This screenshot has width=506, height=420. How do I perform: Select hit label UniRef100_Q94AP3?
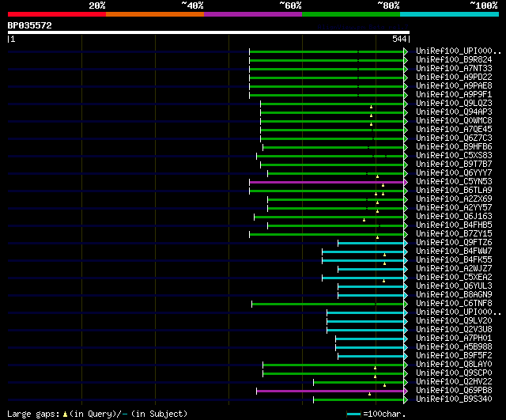(x=454, y=112)
